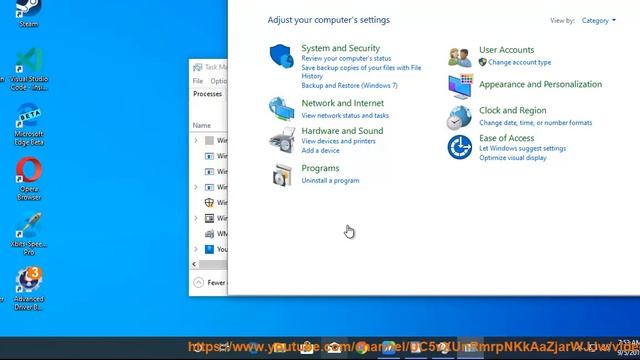Collapse Task Manager with Fewer details chevron

coord(198,282)
